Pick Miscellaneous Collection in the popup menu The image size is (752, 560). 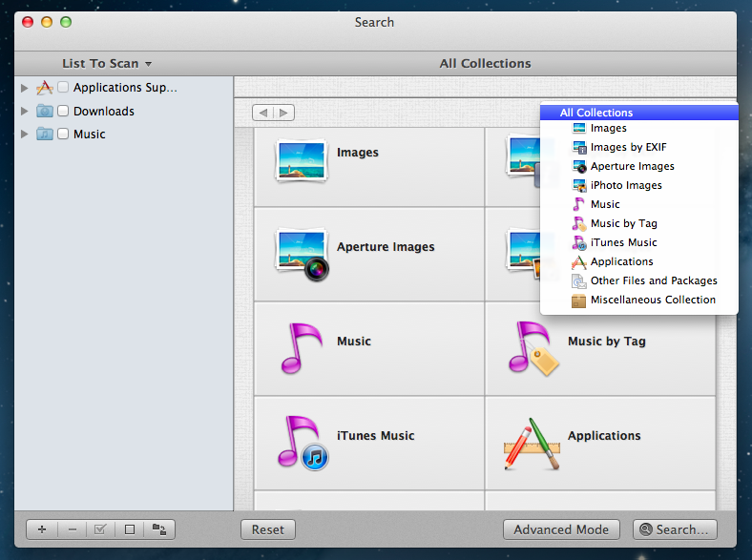652,300
